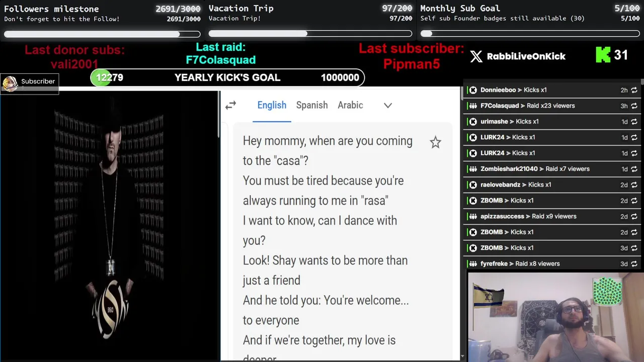This screenshot has height=362, width=644.
Task: Click raid icon on apizzasuccess row
Action: pyautogui.click(x=472, y=216)
